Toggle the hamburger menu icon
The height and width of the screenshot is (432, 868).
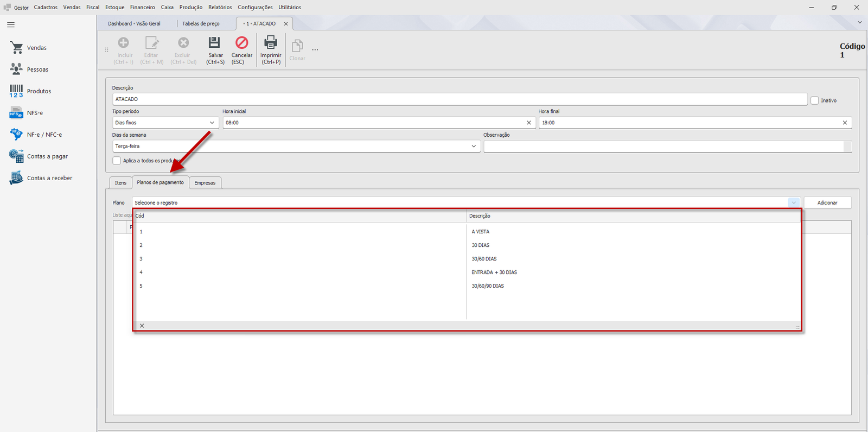pos(11,25)
